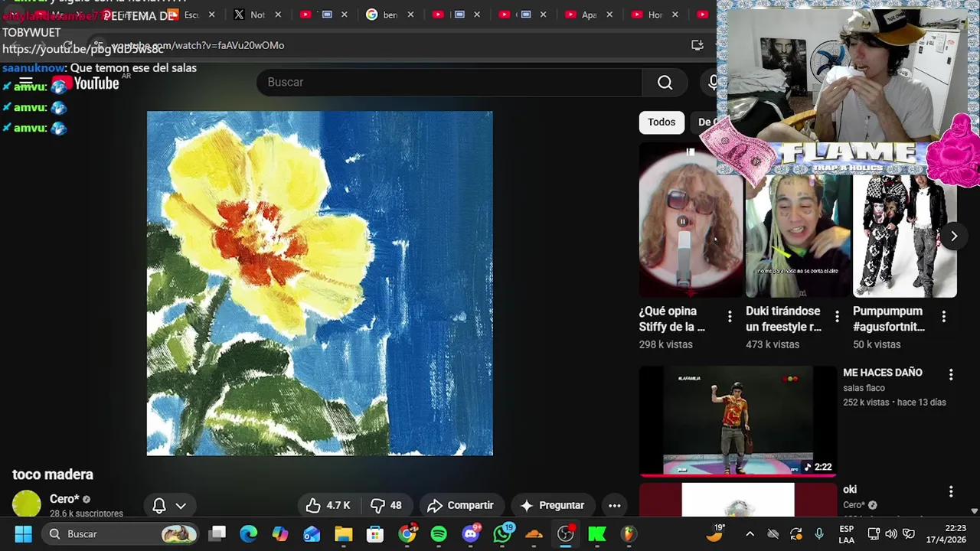Click the yellow flower album art video

(x=320, y=283)
